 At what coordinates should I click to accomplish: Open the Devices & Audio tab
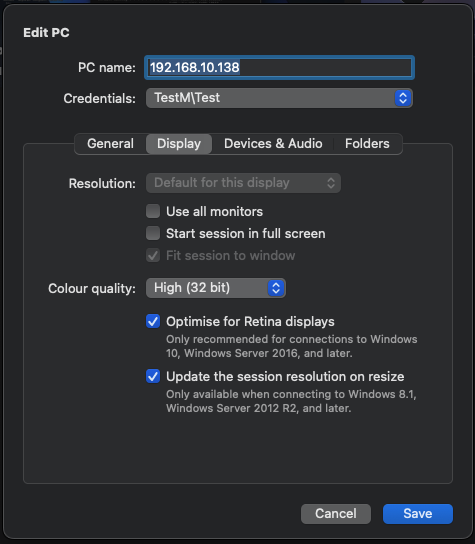point(273,144)
